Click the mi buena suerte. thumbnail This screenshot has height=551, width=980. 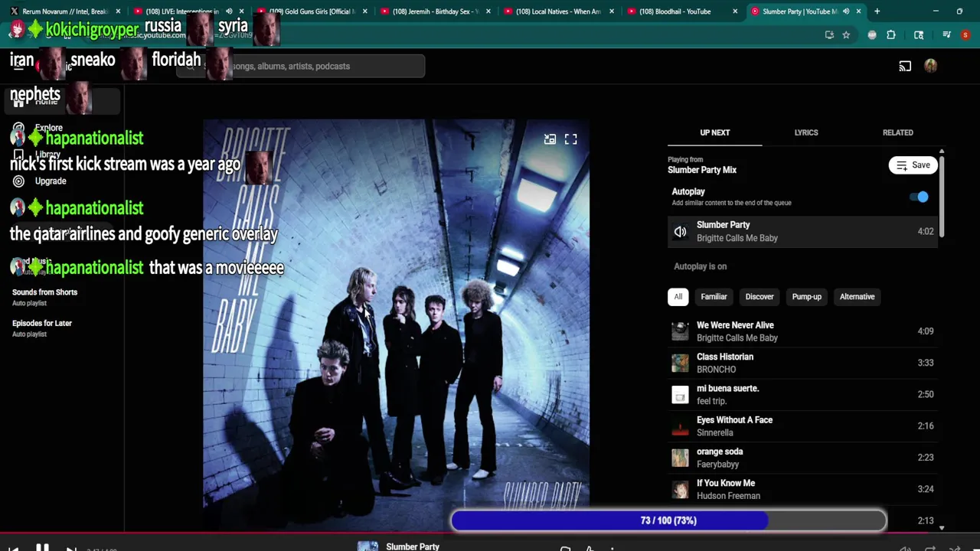(x=680, y=395)
